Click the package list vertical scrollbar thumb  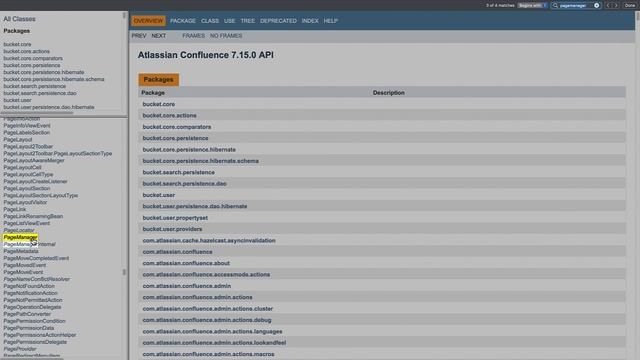coord(124,15)
